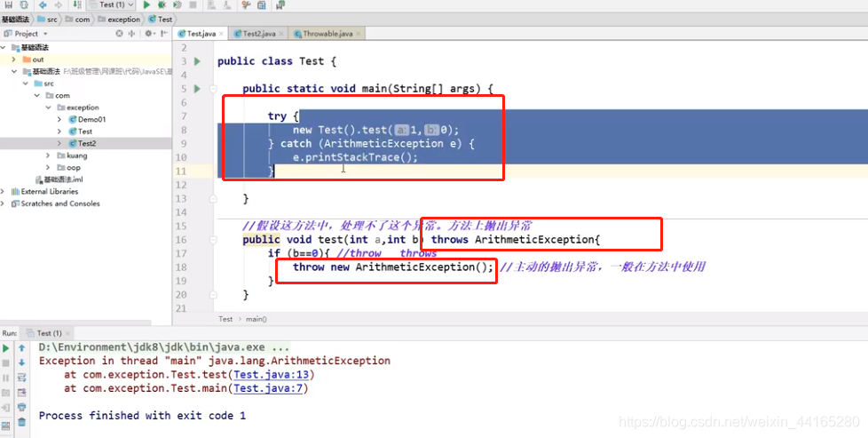Expand the kuang package

pyautogui.click(x=48, y=155)
